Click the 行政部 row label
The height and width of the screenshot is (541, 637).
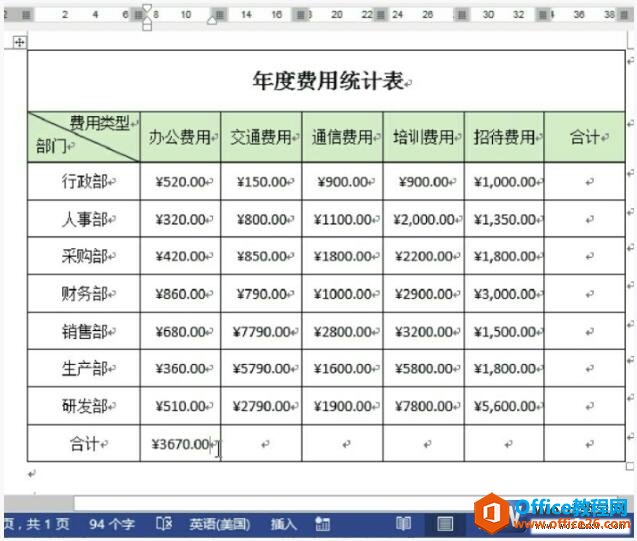pyautogui.click(x=84, y=181)
